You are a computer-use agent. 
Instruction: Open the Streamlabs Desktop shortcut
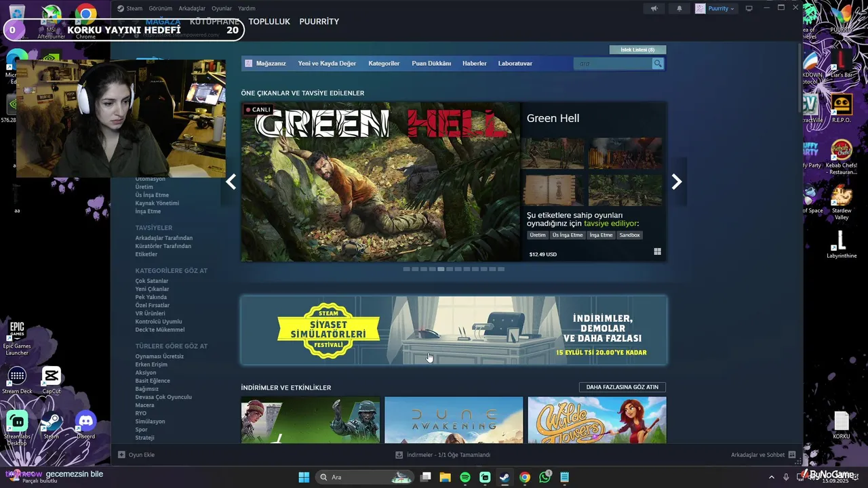[x=17, y=427]
